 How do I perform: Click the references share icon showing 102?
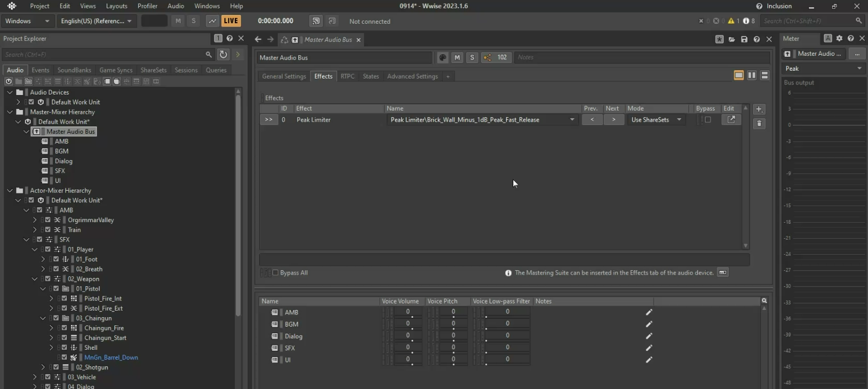coord(496,57)
